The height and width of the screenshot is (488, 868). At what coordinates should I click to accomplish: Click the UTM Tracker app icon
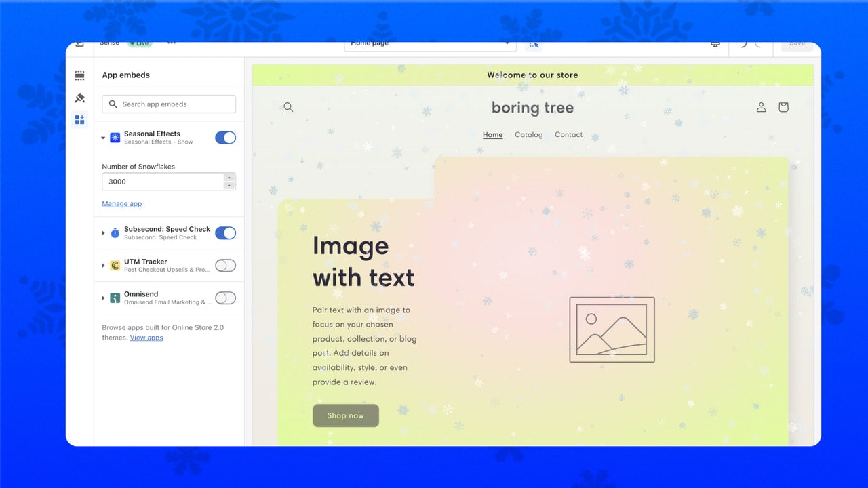point(115,266)
